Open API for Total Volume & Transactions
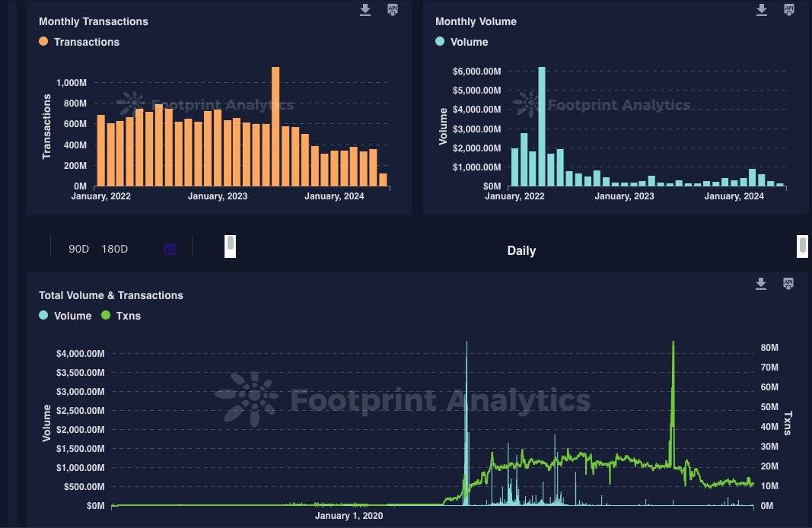Image resolution: width=812 pixels, height=528 pixels. (788, 284)
